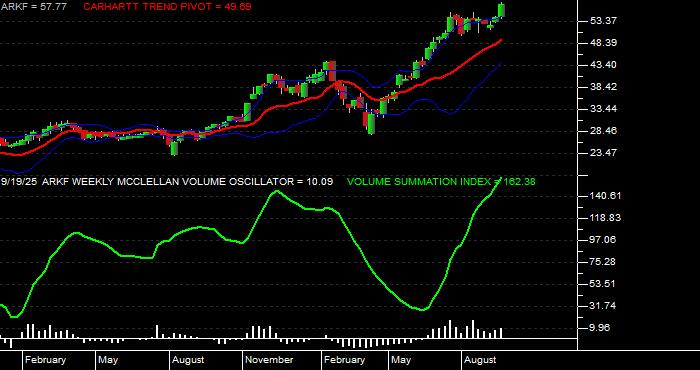This screenshot has height=370, width=700.
Task: Select the 118.83 oscillator axis value
Action: coord(605,218)
